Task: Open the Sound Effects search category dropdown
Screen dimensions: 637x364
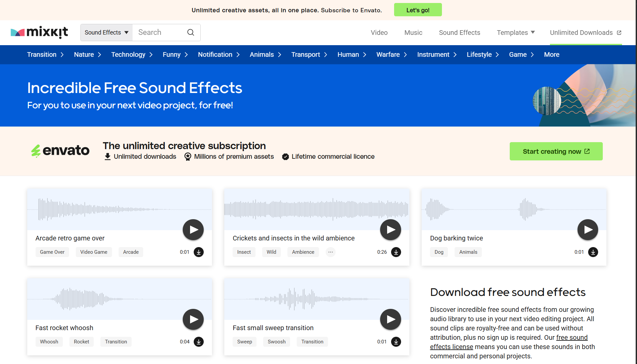Action: [106, 33]
